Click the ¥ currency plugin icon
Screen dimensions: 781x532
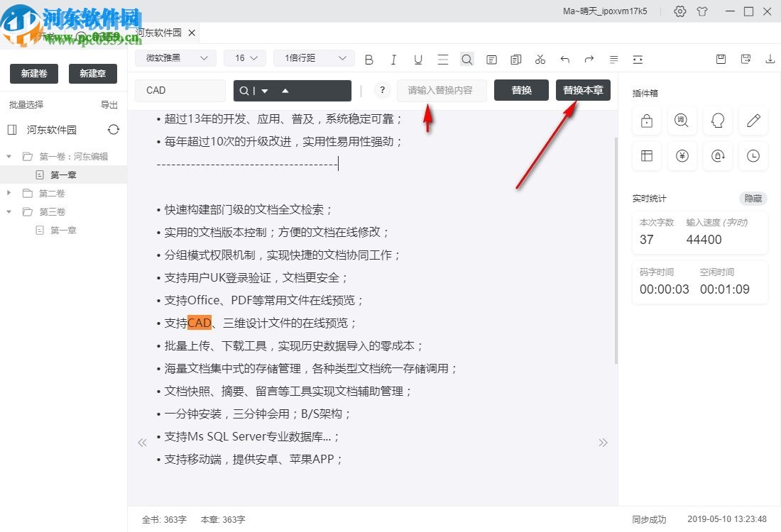(x=682, y=156)
